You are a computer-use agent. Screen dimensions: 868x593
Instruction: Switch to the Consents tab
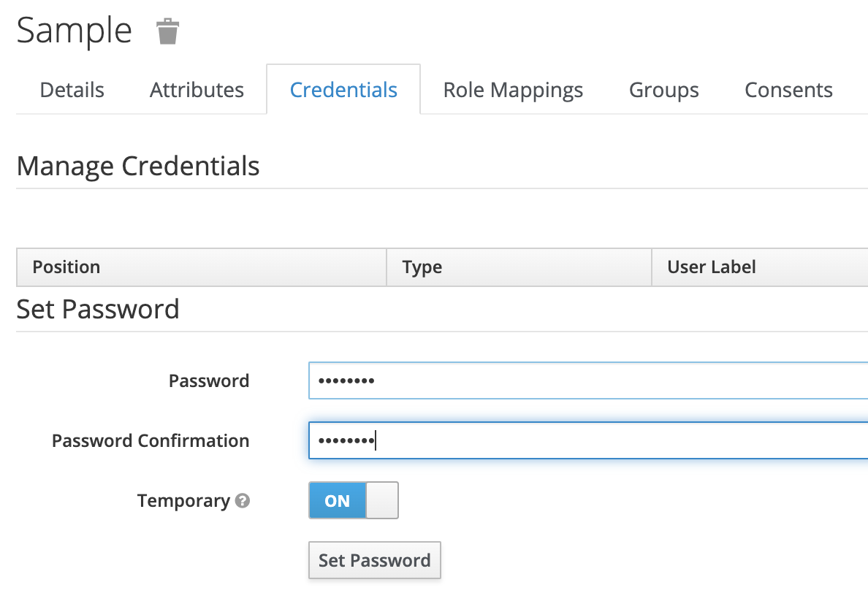point(788,90)
